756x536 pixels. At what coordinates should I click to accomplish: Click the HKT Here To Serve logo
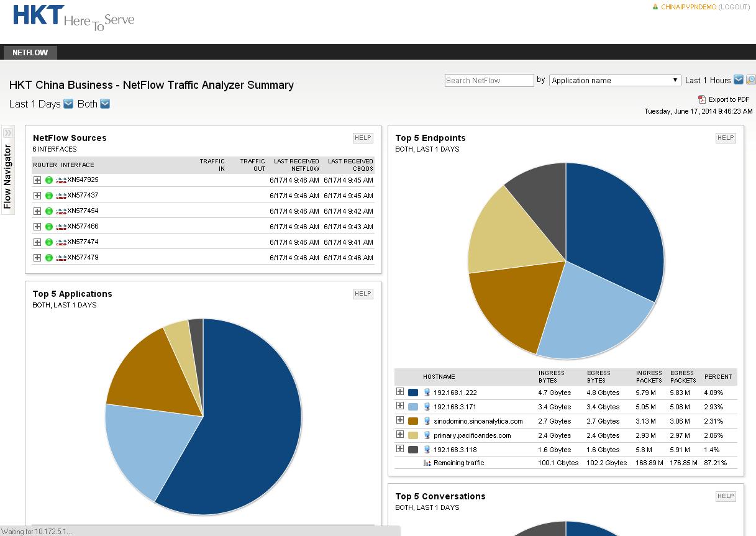[73, 18]
